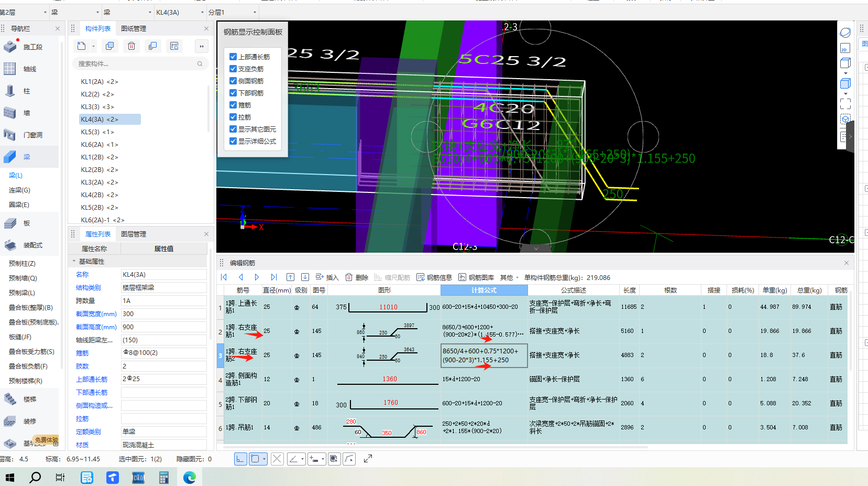This screenshot has width=868, height=486.
Task: Select KL5(3) <1> in component list
Action: (x=97, y=132)
